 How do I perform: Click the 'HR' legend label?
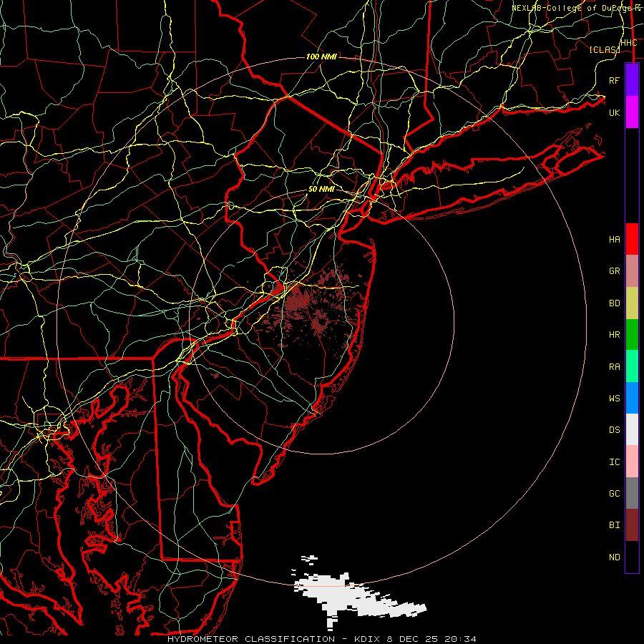[x=615, y=335]
